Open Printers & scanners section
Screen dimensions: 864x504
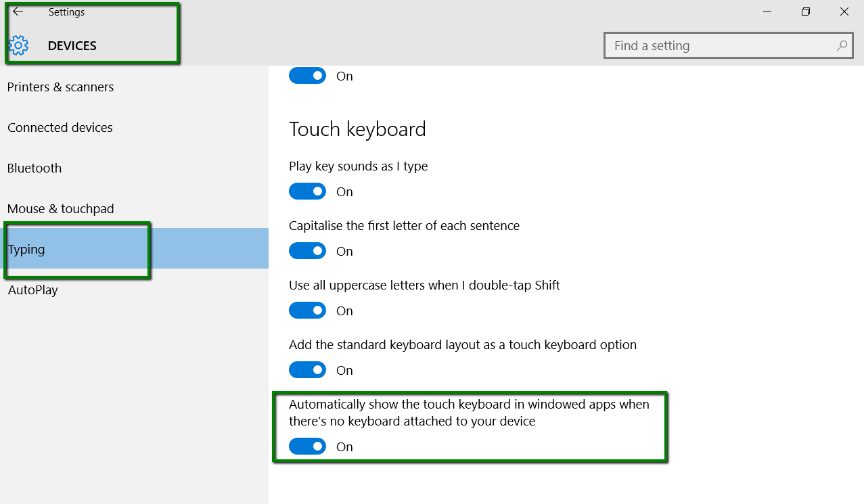pyautogui.click(x=61, y=87)
